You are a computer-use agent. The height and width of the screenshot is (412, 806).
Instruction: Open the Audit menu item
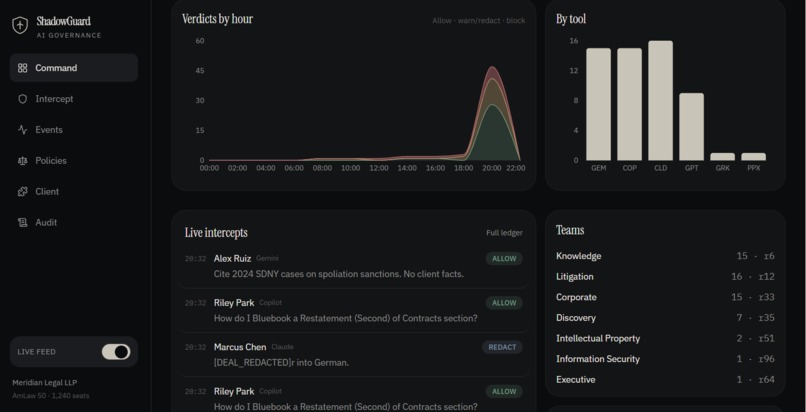pyautogui.click(x=74, y=222)
